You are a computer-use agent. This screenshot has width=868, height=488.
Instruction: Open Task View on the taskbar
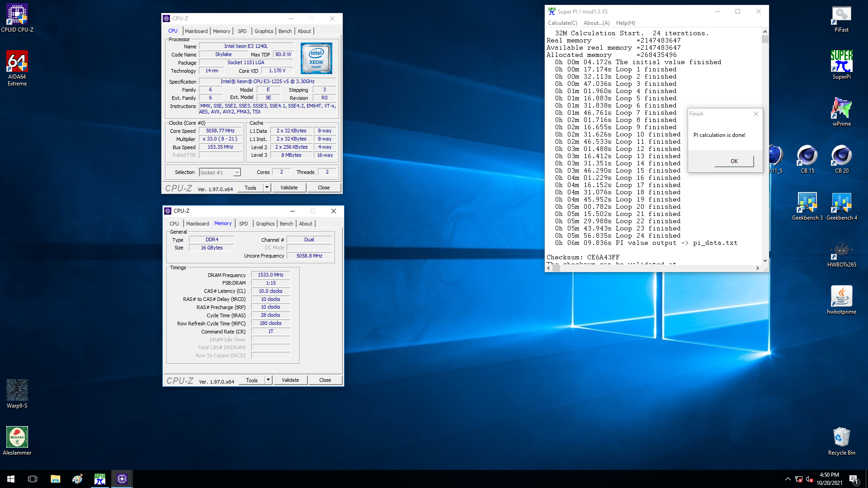pos(33,479)
